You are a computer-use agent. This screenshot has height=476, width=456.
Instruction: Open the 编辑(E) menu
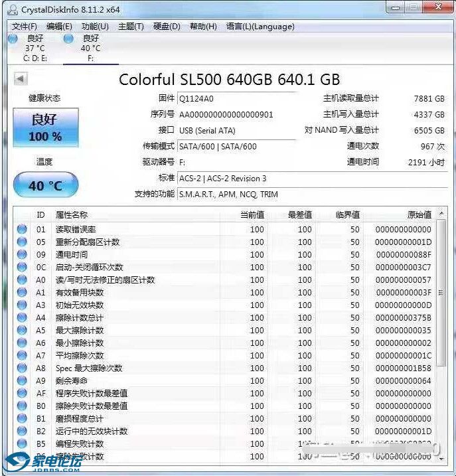coord(59,27)
